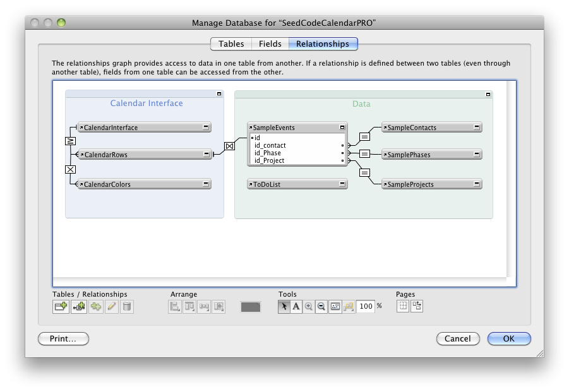Collapse the Data group note

pyautogui.click(x=488, y=94)
